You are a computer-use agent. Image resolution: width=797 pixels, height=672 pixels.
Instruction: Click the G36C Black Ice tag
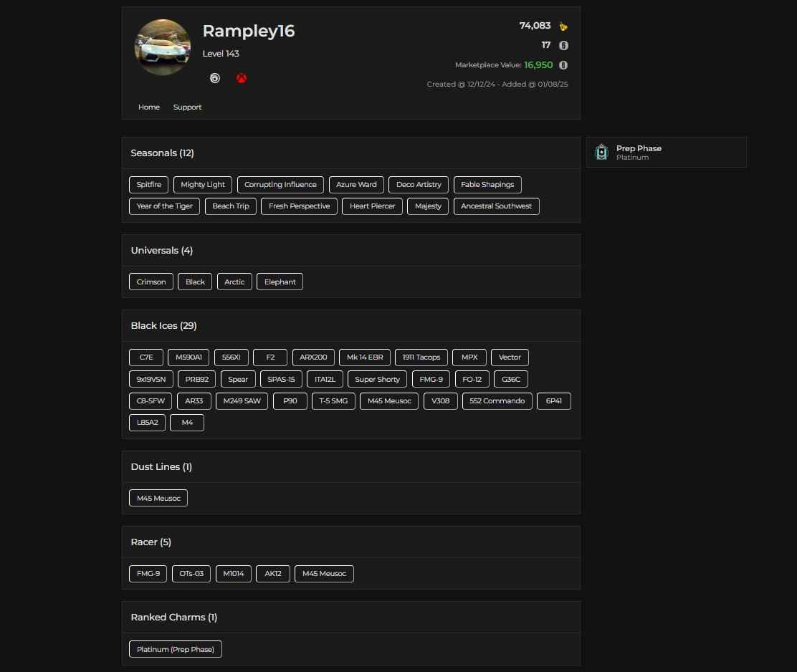[x=510, y=379]
